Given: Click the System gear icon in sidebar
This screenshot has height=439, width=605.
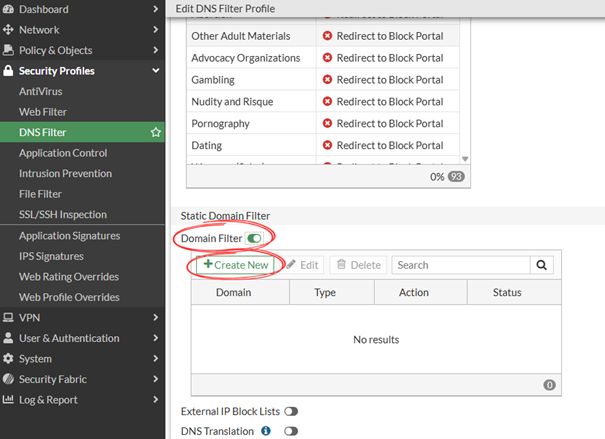Looking at the screenshot, I should 9,359.
